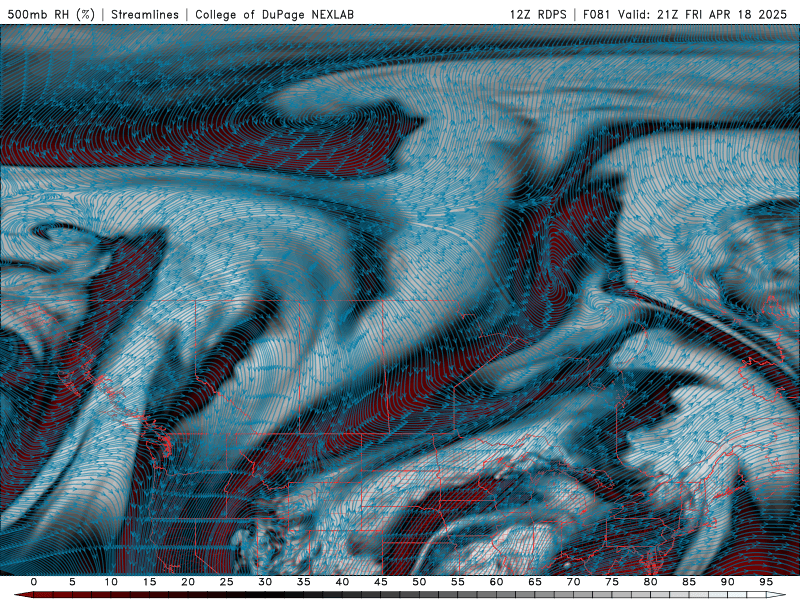Click the colorbar label "80"

click(651, 582)
